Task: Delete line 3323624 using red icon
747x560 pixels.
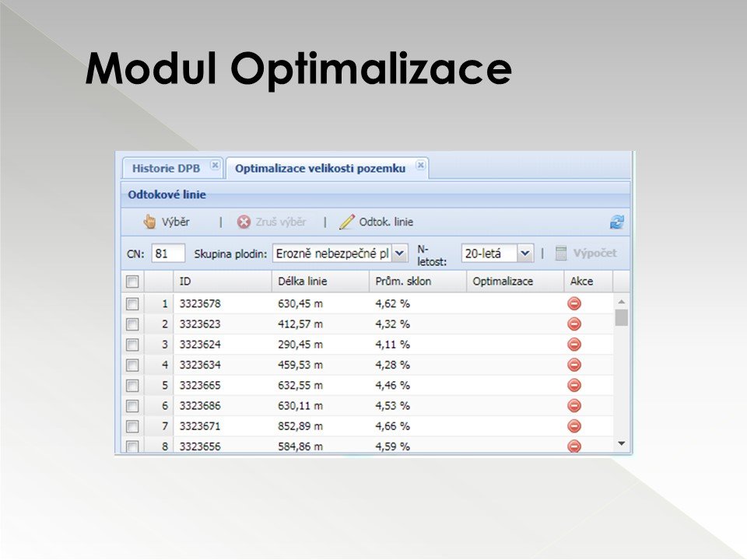Action: pos(574,344)
